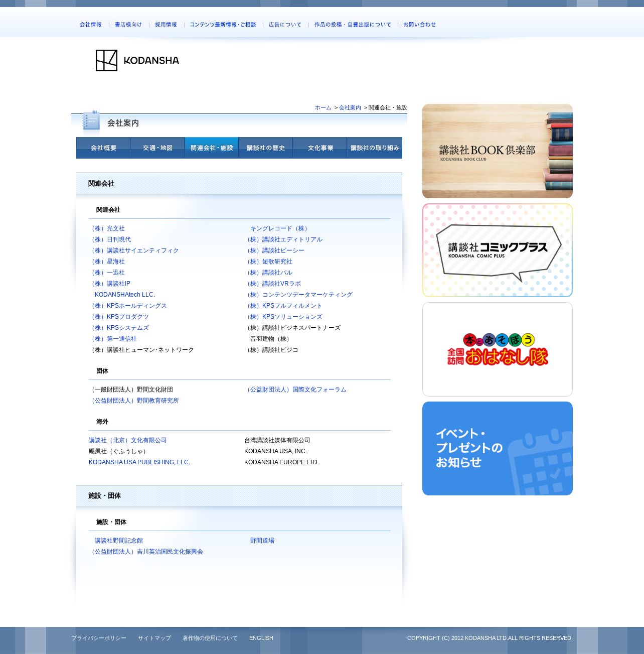This screenshot has height=654, width=644.
Task: Open the 講談社コミックプラス banner
Action: click(498, 250)
